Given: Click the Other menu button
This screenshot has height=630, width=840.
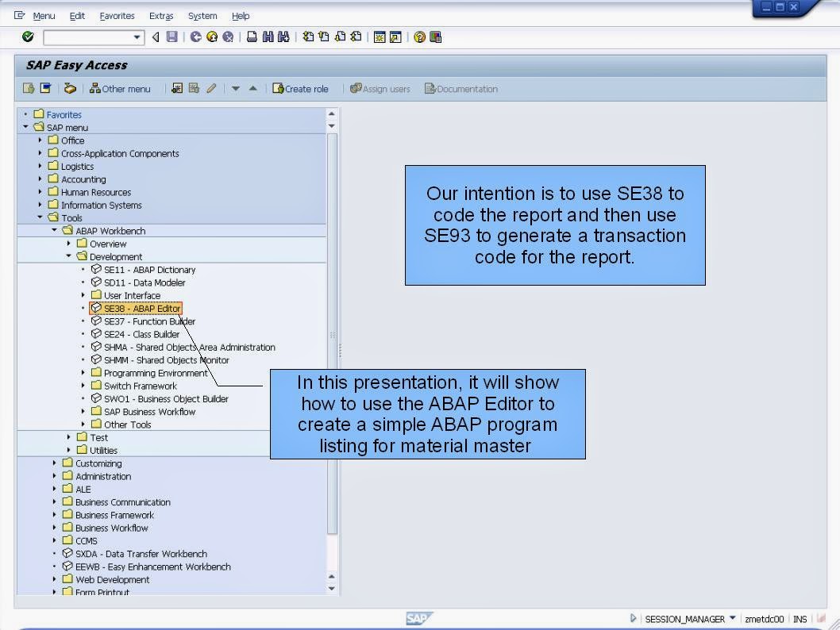Looking at the screenshot, I should coord(121,88).
